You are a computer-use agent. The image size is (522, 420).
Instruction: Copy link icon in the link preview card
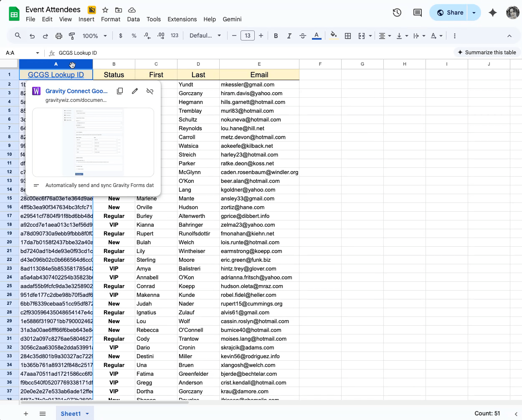coord(120,91)
